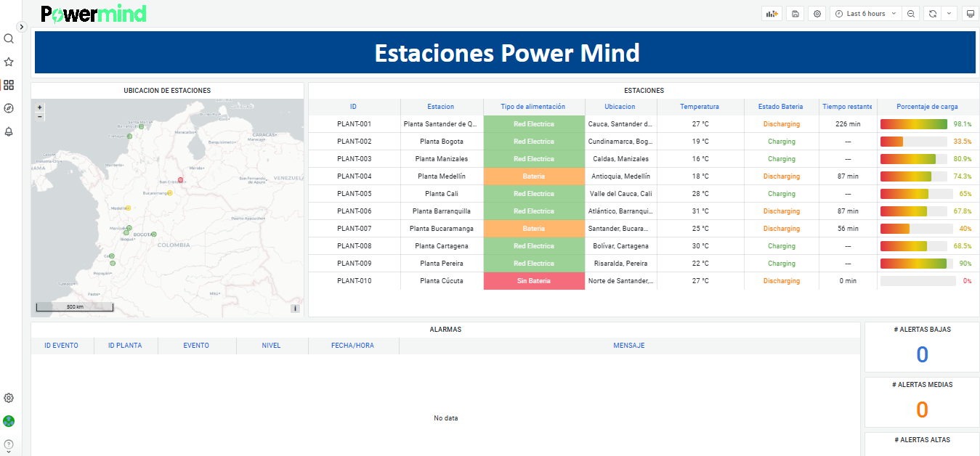This screenshot has width=980, height=456.
Task: Click the 226 min remaining cell
Action: 848,124
